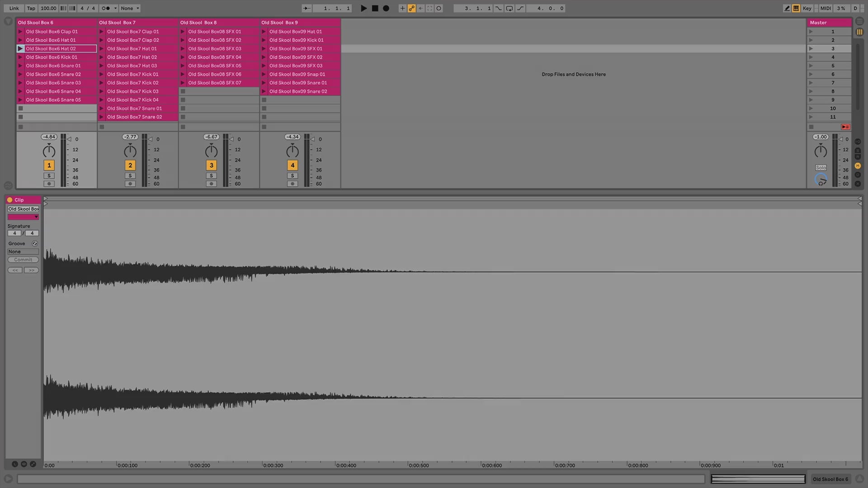
Task: Toggle the clip activator circle in Clip panel
Action: click(x=9, y=200)
